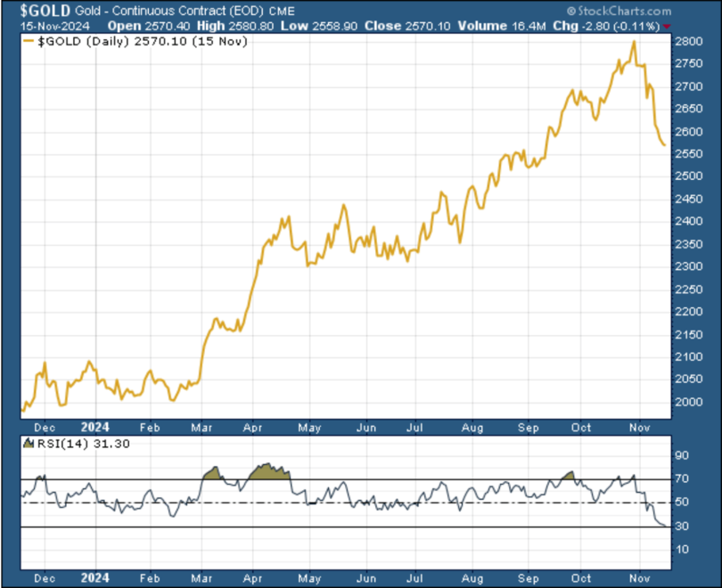Click the red down arrow beside Chg

[x=666, y=27]
